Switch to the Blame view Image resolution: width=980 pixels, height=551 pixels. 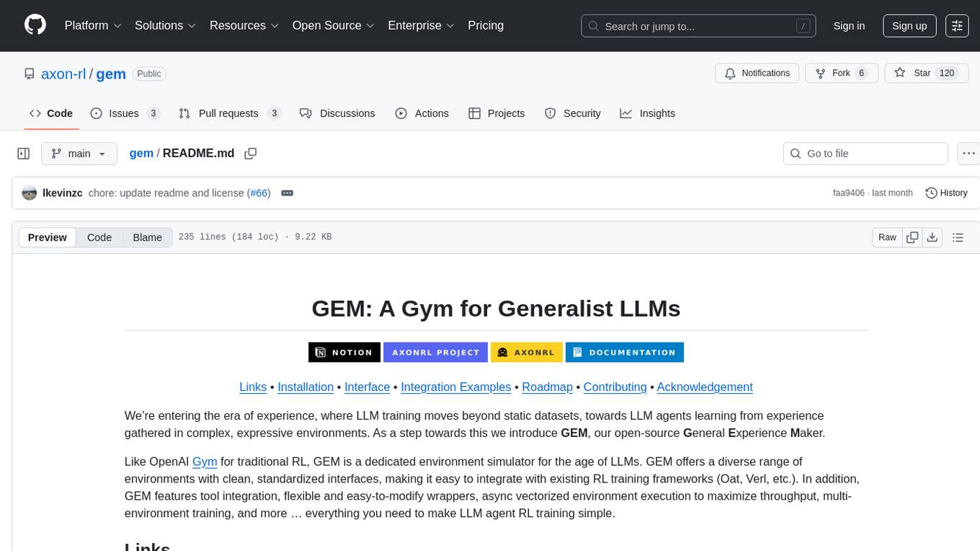147,237
